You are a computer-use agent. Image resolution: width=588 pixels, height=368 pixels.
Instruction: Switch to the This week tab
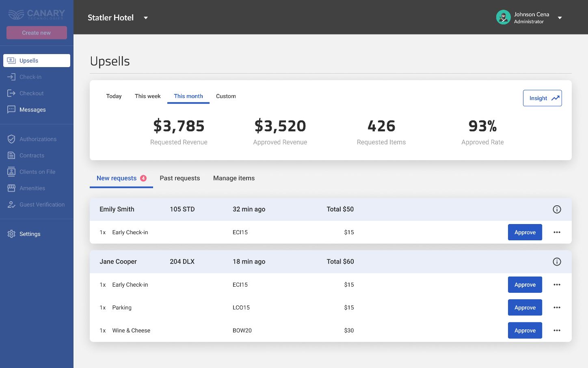[147, 96]
